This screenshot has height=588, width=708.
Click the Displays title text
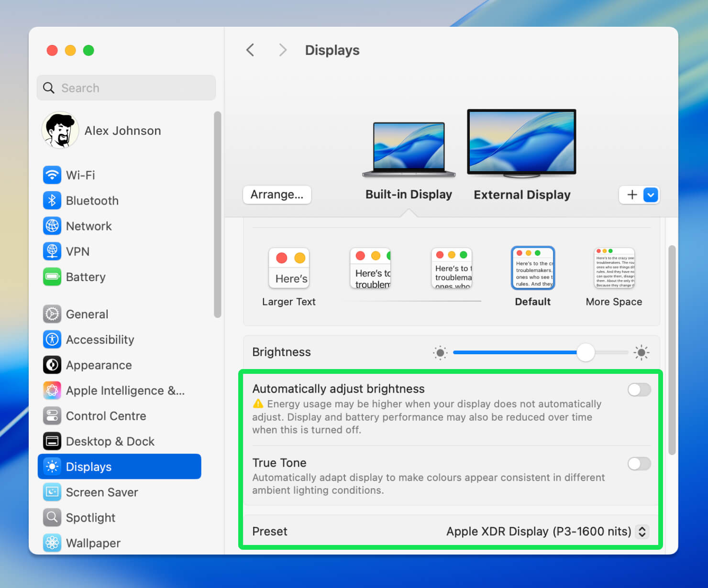point(332,50)
